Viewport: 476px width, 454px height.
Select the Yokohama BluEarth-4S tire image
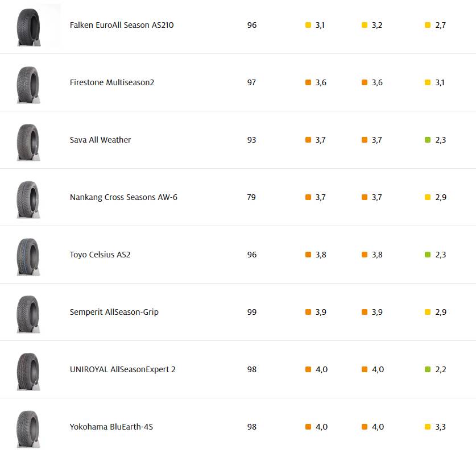click(x=28, y=428)
